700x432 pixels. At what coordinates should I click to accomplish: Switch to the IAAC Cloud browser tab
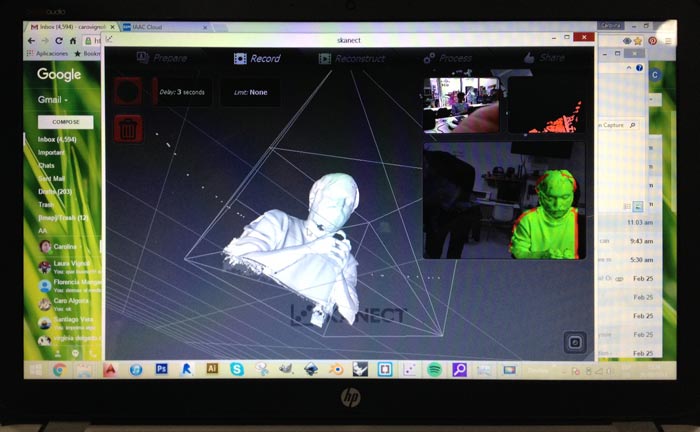click(165, 27)
